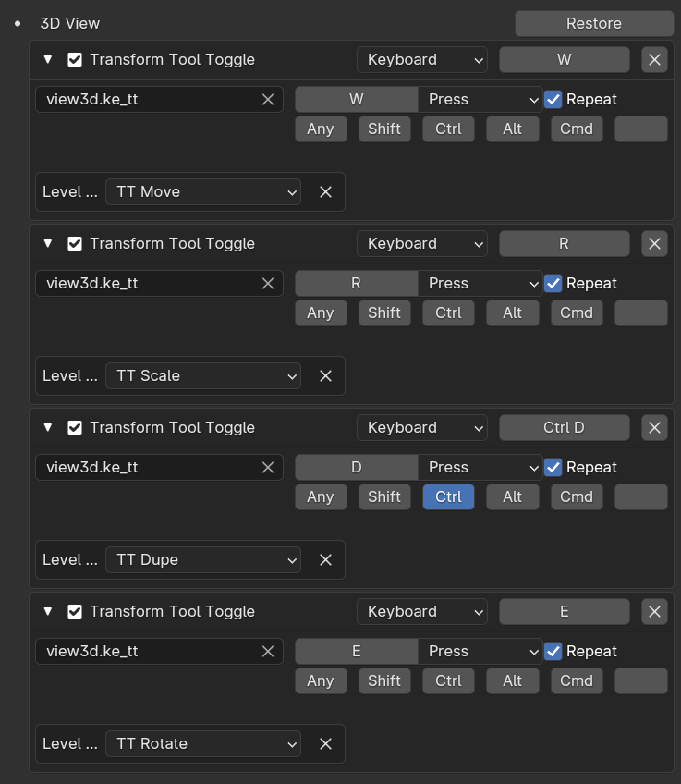
Task: Click the R key assignment field beside Press
Action: tap(357, 284)
